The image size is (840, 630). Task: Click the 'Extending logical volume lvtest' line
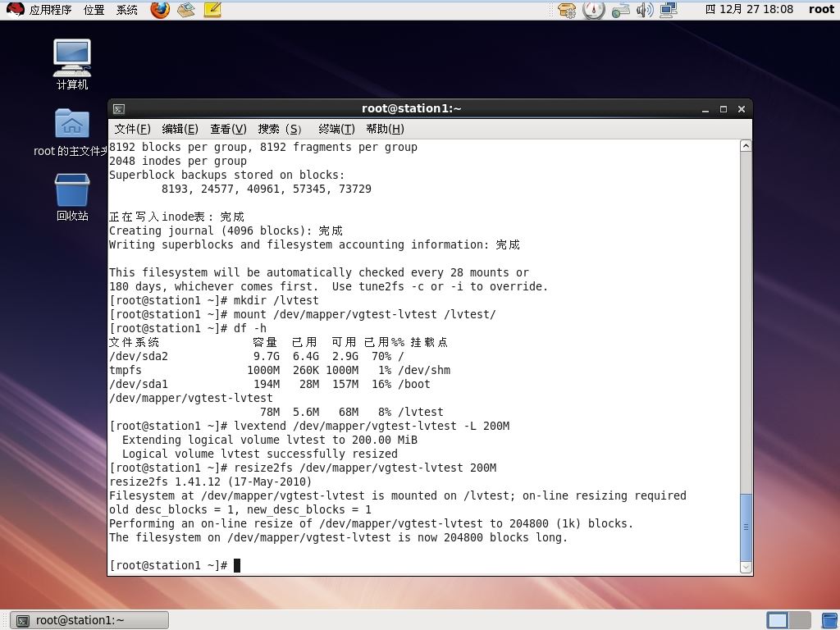269,440
